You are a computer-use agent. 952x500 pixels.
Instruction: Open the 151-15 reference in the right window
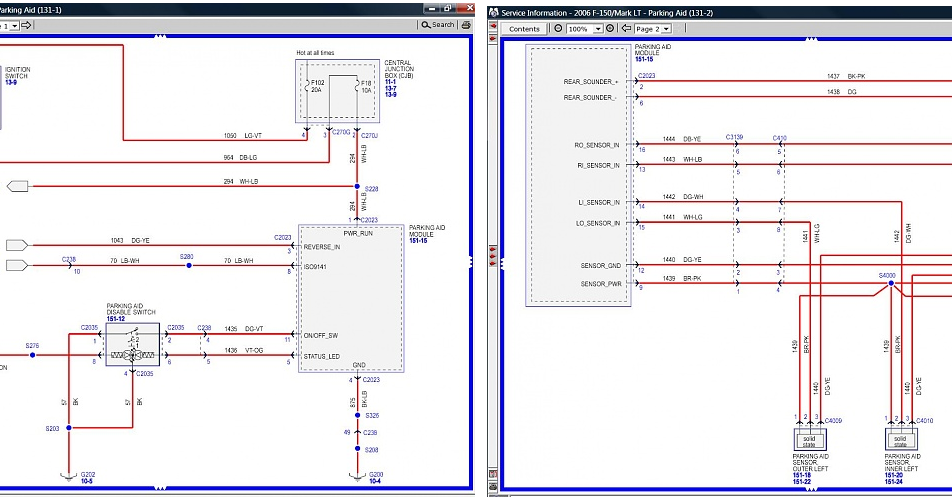point(644,59)
